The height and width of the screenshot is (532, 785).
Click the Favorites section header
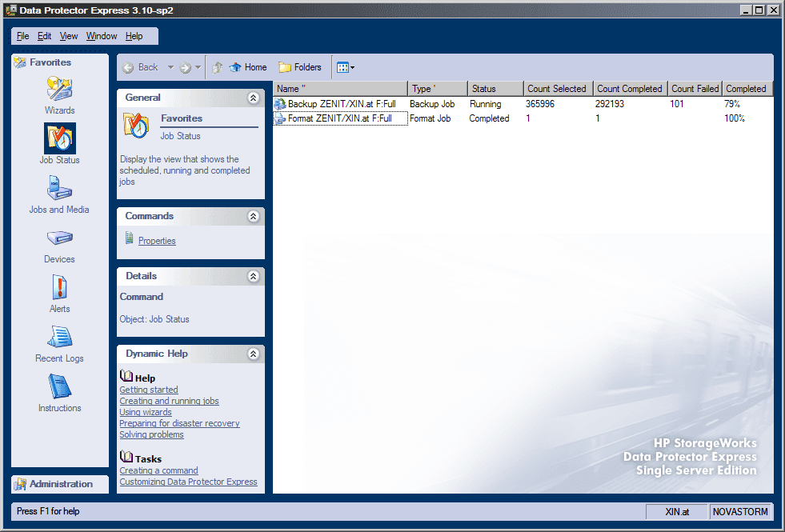tap(60, 62)
